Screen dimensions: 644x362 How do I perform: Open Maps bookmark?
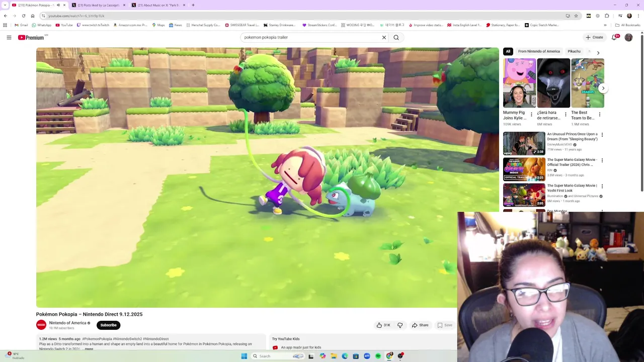[158, 25]
